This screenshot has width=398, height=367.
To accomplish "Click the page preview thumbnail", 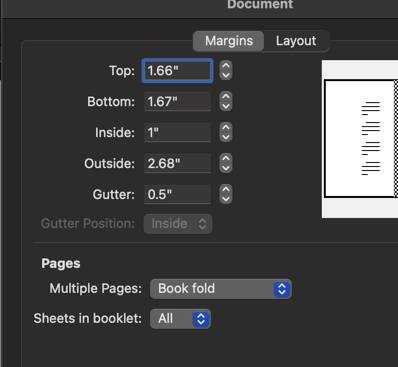I will point(360,139).
